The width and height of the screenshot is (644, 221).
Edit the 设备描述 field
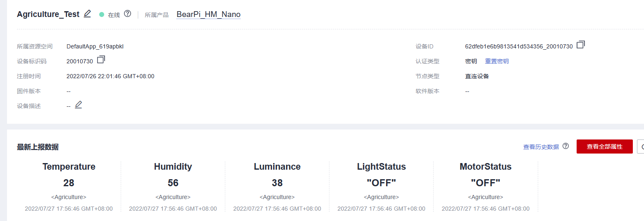pos(79,105)
